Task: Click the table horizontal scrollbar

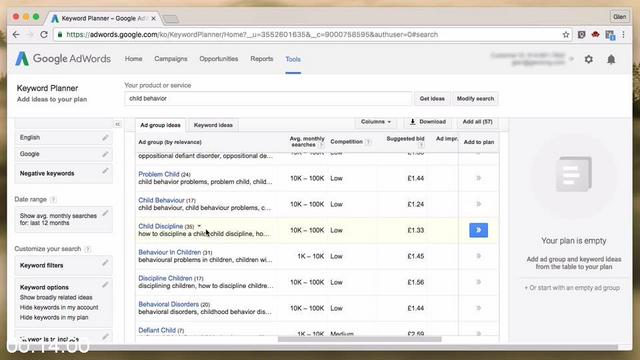Action: click(359, 339)
